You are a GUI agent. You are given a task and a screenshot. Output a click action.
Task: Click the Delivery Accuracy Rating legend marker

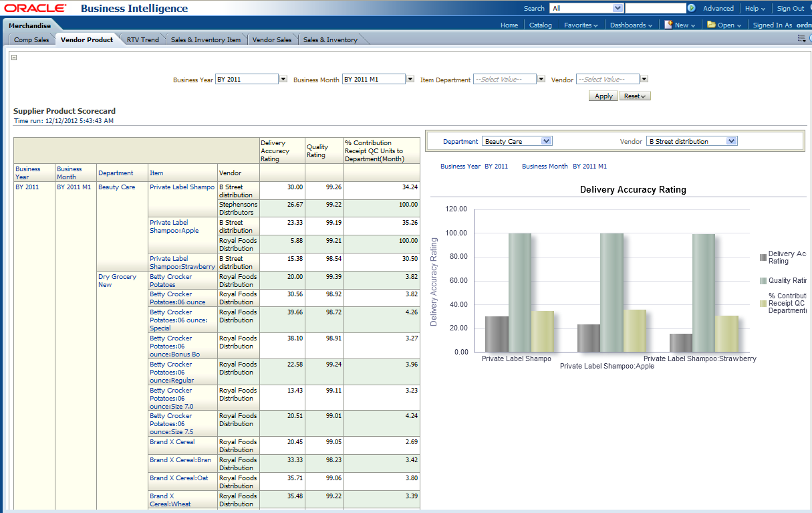click(x=763, y=258)
